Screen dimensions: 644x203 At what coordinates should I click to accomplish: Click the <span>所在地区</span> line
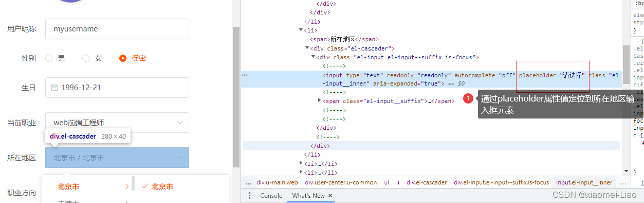click(x=344, y=39)
